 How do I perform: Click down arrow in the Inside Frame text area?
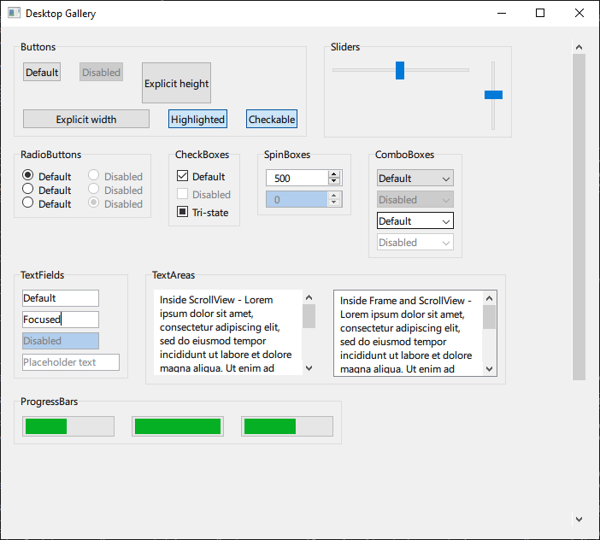(x=489, y=368)
